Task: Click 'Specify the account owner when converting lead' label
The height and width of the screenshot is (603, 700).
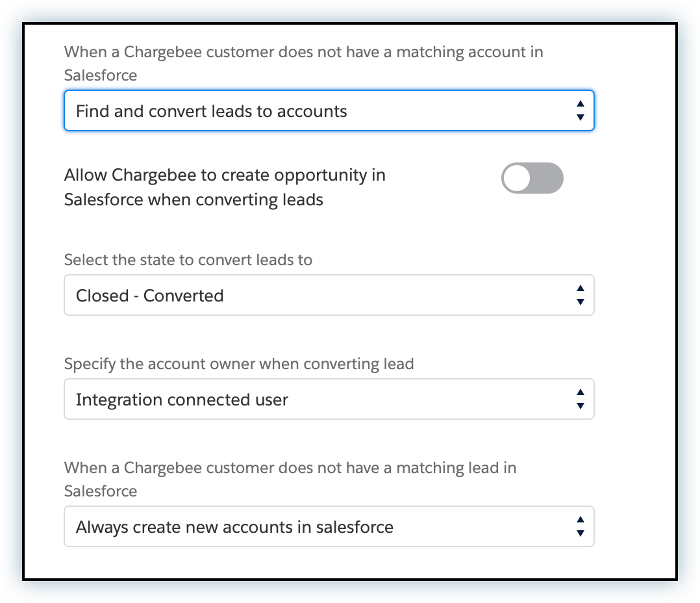Action: click(x=239, y=364)
